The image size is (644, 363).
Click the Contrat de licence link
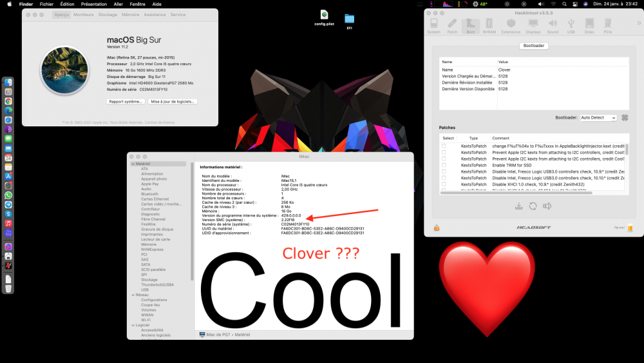[160, 123]
